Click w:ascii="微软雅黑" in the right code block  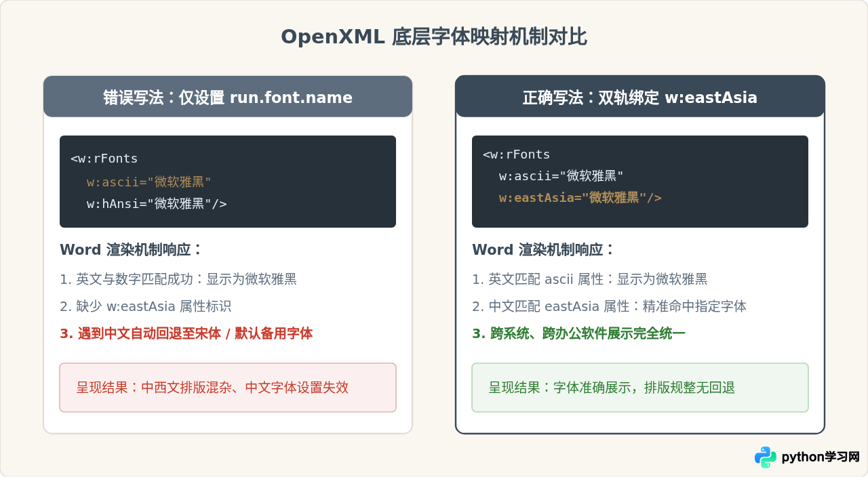click(561, 176)
